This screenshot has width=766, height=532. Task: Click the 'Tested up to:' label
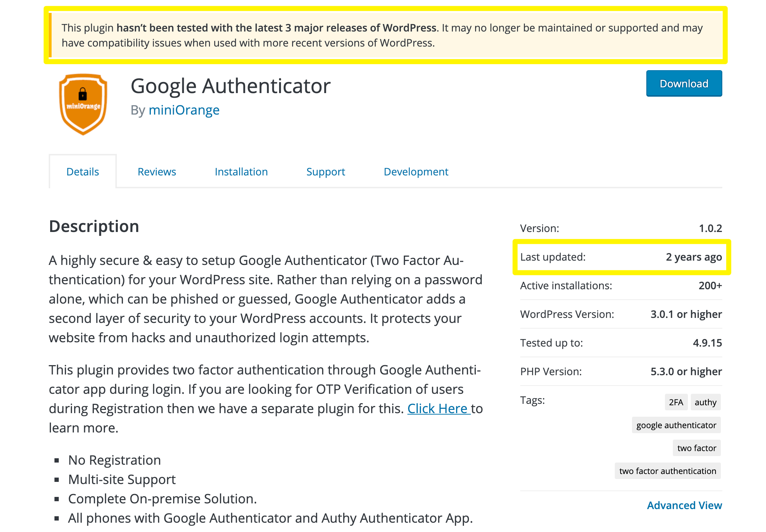pyautogui.click(x=551, y=343)
